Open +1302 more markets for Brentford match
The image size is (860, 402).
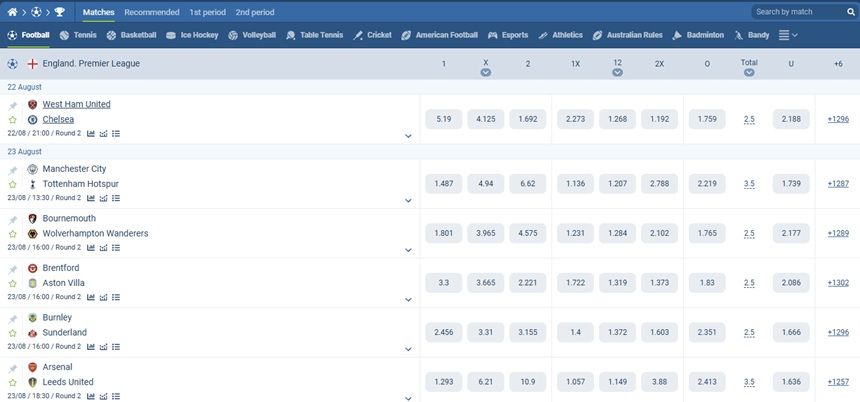[838, 283]
